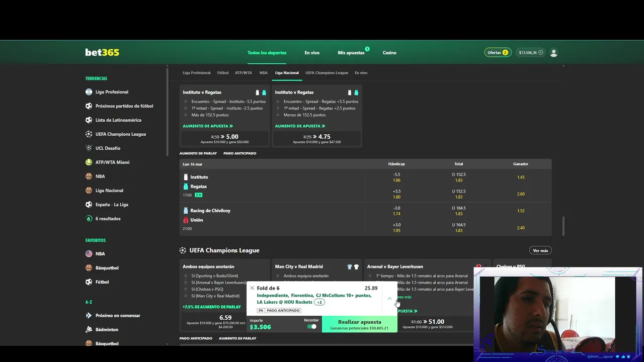This screenshot has width=644, height=362.
Task: Select the Liga Profesional tab above the cards
Action: click(197, 73)
